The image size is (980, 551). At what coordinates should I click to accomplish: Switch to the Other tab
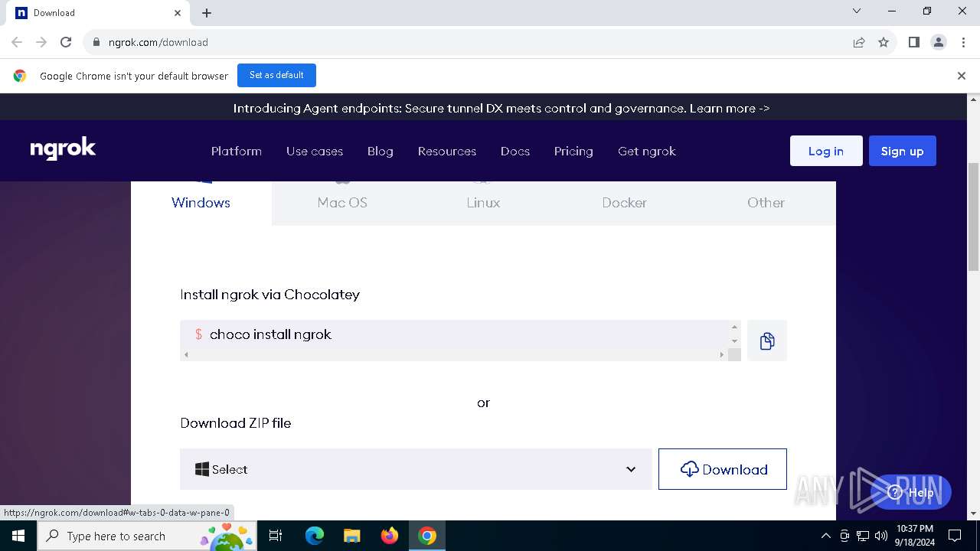point(766,202)
